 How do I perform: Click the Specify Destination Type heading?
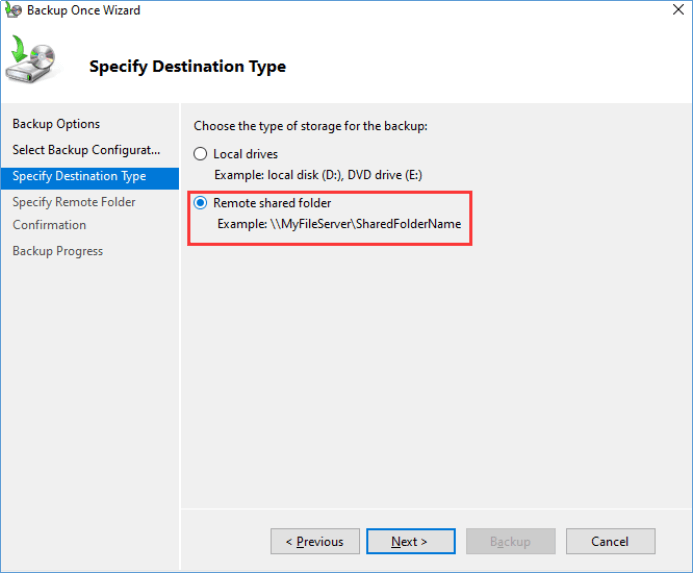187,67
